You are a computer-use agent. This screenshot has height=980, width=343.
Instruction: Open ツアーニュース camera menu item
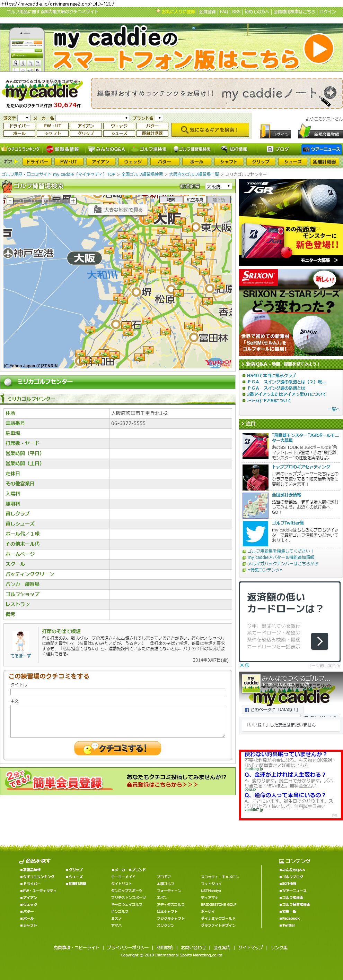[x=322, y=149]
